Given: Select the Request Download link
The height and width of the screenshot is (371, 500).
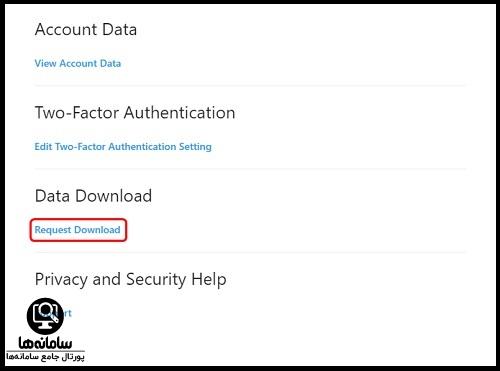Looking at the screenshot, I should pos(78,230).
